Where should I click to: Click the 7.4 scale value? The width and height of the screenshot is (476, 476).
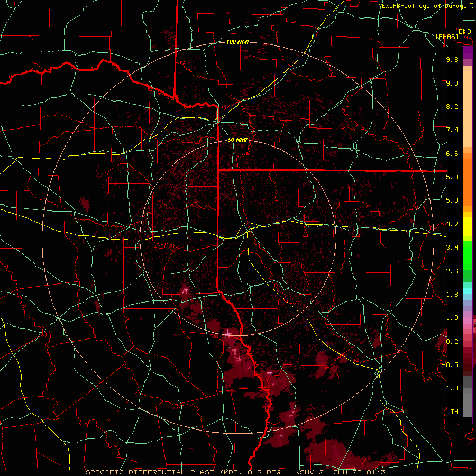click(x=452, y=130)
